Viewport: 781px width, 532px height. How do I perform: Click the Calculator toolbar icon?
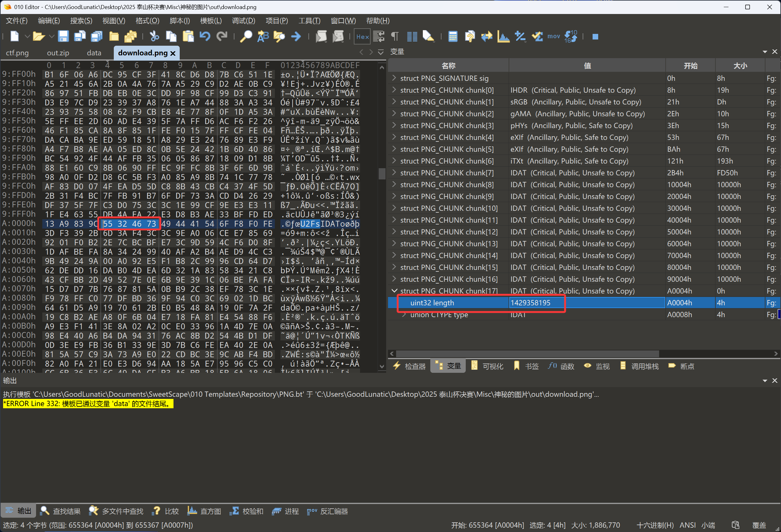click(x=453, y=36)
